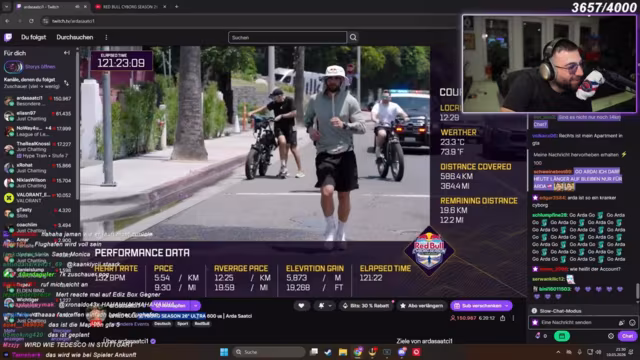640x360 pixels.
Task: Open the browser tab search dropdown
Action: point(6,7)
